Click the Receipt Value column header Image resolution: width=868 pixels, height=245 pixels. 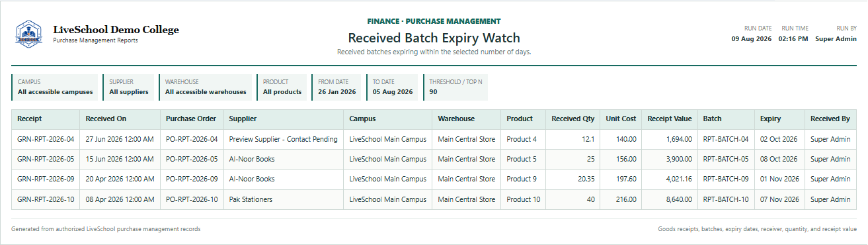coord(670,119)
